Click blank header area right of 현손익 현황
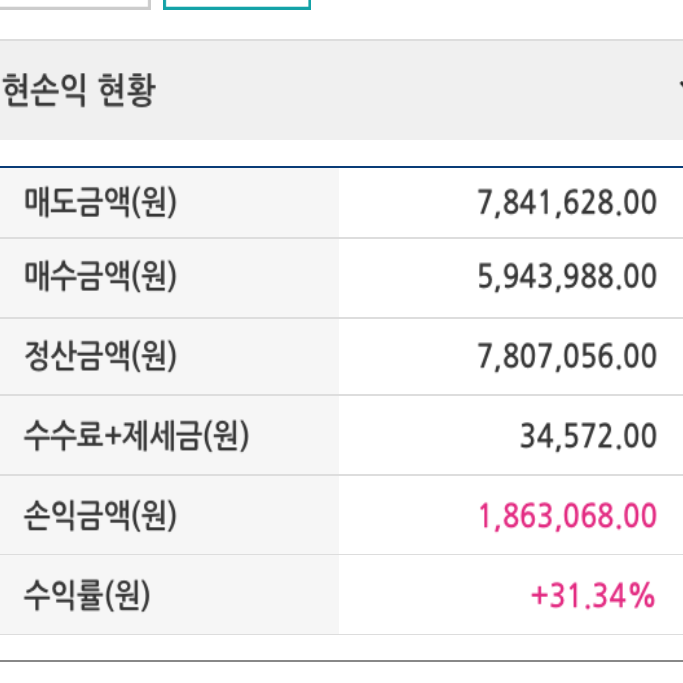This screenshot has height=683, width=683. pyautogui.click(x=414, y=90)
